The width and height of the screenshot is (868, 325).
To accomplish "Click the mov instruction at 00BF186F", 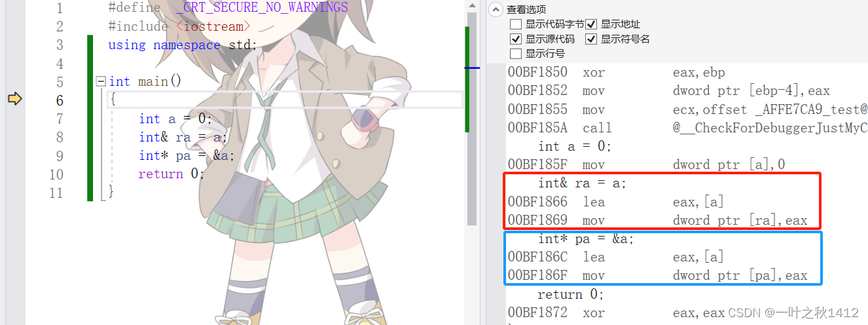I will (x=594, y=275).
